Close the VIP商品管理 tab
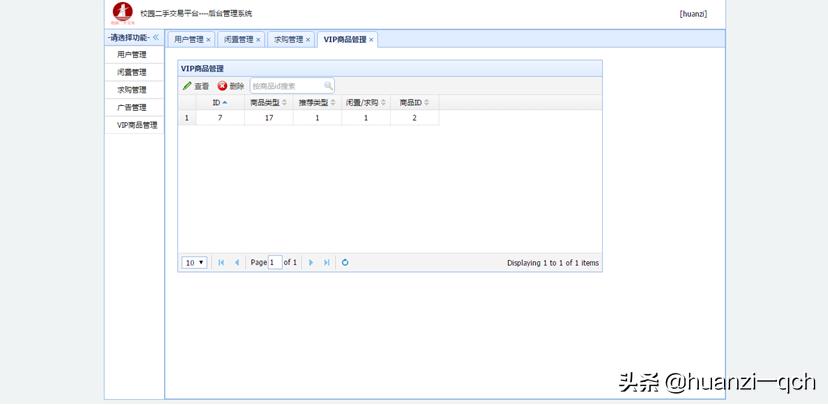Image resolution: width=828 pixels, height=405 pixels. point(371,40)
